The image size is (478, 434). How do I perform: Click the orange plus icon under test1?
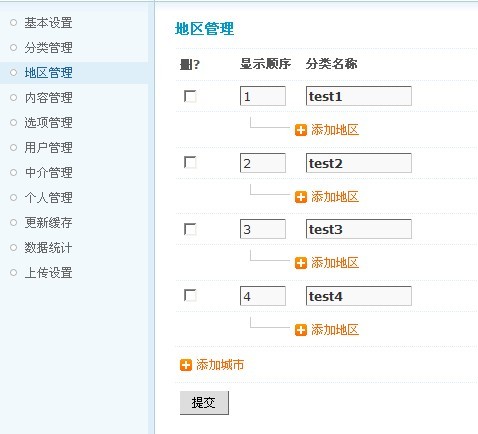tap(301, 130)
